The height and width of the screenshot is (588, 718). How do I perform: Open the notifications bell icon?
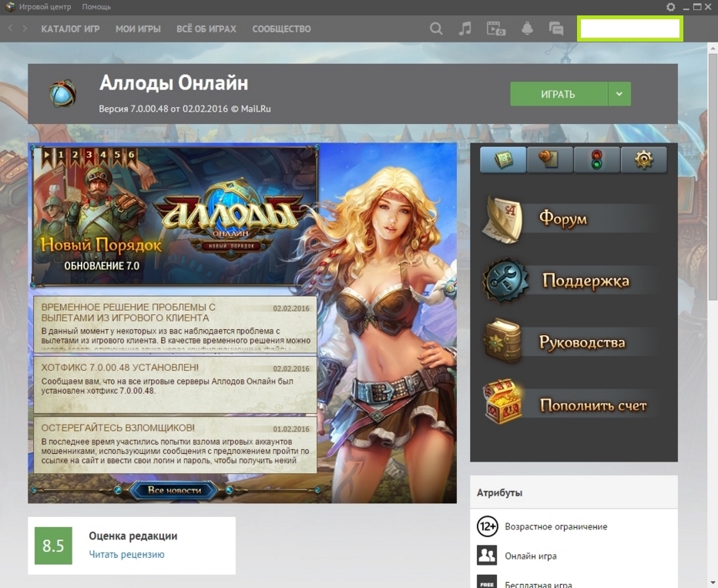point(527,29)
